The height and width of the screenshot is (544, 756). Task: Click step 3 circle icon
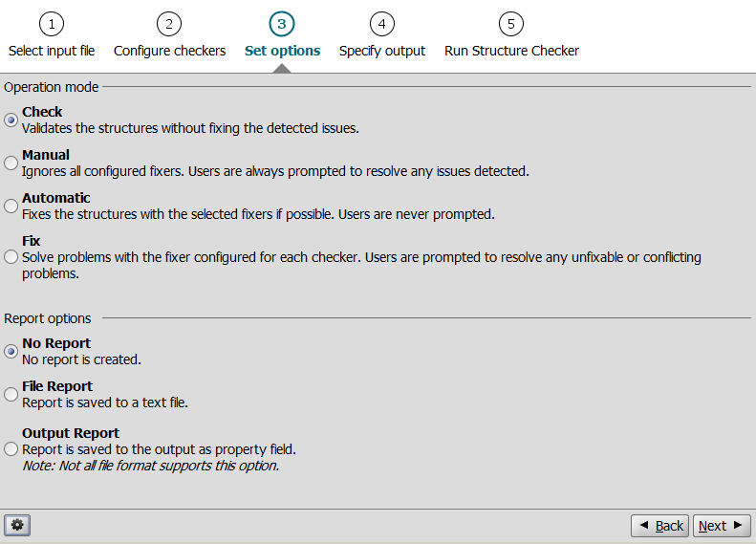(x=282, y=24)
